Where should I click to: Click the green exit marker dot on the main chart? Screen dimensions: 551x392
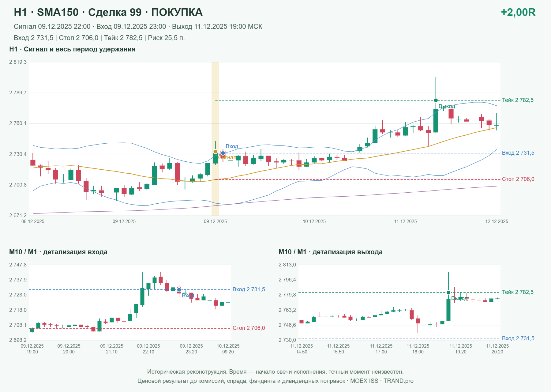[x=436, y=100]
